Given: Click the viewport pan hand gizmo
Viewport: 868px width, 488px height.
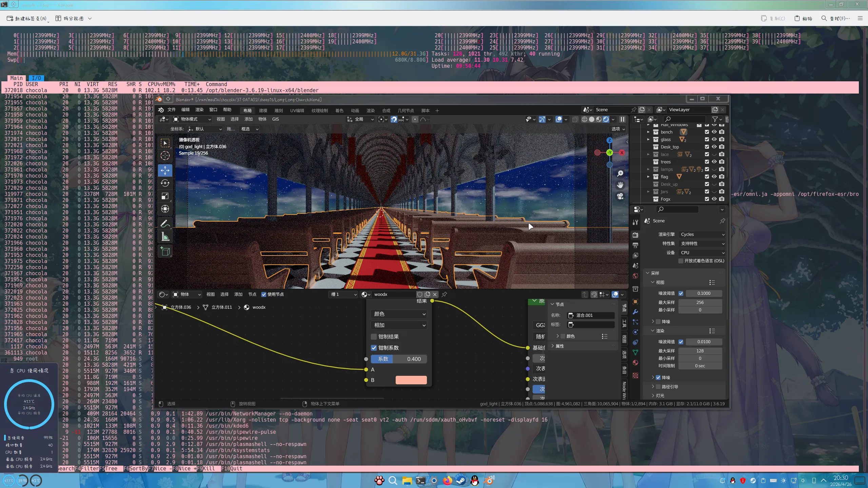Looking at the screenshot, I should (x=620, y=185).
